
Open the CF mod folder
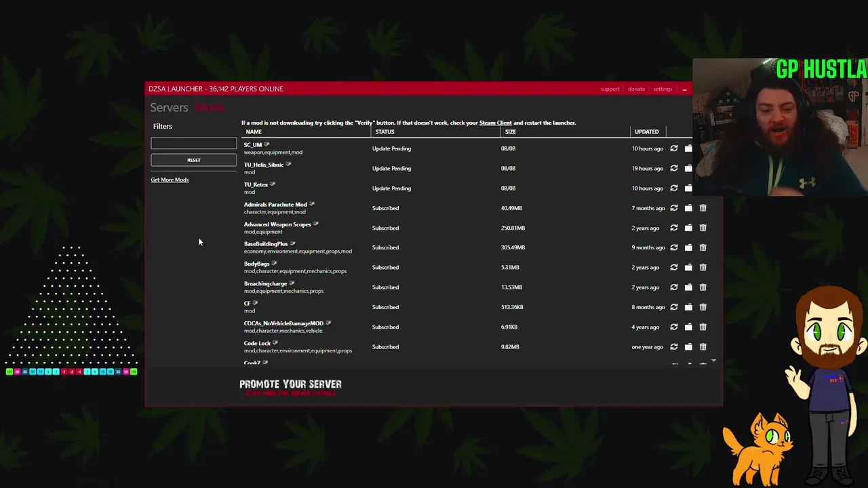[688, 307]
